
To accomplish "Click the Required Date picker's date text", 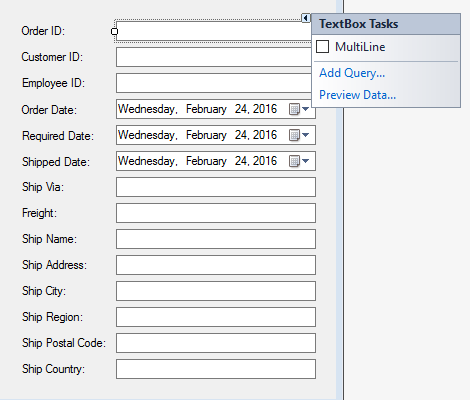I will [x=198, y=135].
